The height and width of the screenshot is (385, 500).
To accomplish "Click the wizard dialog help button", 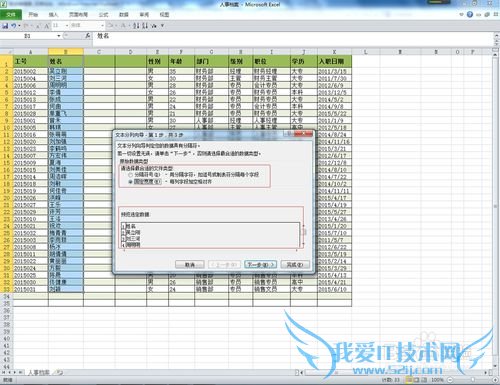I will 289,134.
